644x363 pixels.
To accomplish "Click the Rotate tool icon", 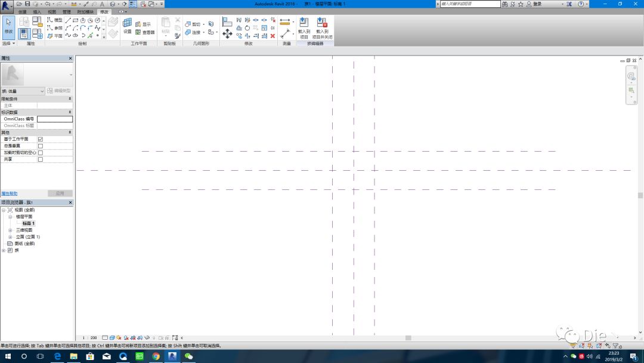I will click(247, 28).
